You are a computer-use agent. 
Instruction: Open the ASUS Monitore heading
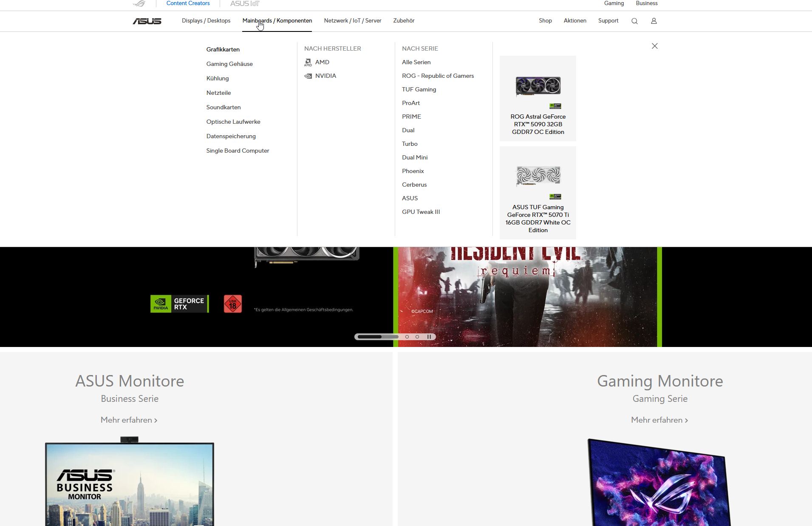coord(130,381)
